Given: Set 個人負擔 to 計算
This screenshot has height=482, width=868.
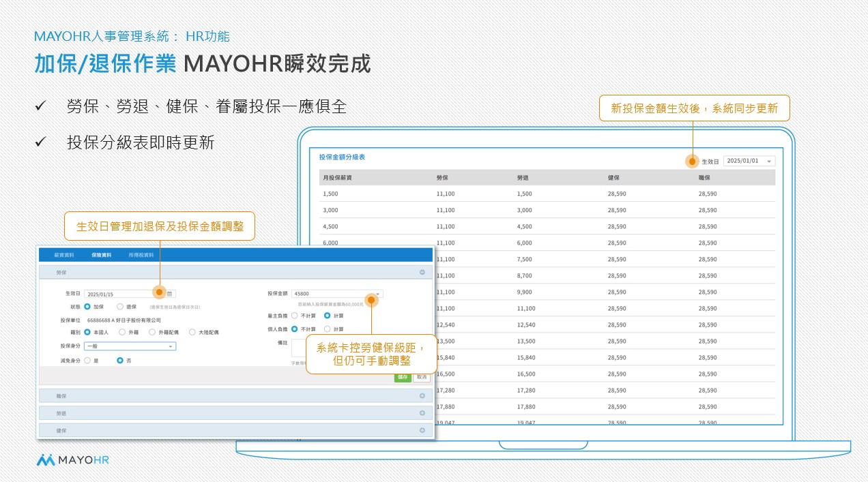Looking at the screenshot, I should 328,329.
